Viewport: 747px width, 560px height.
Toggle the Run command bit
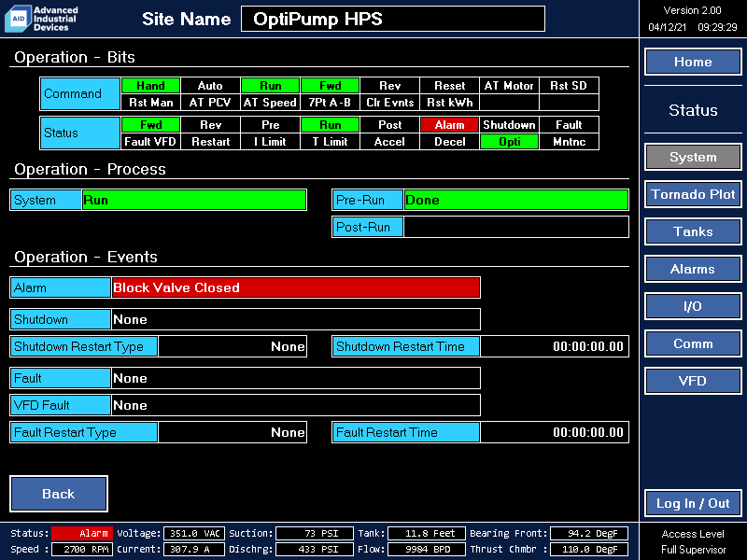(270, 86)
